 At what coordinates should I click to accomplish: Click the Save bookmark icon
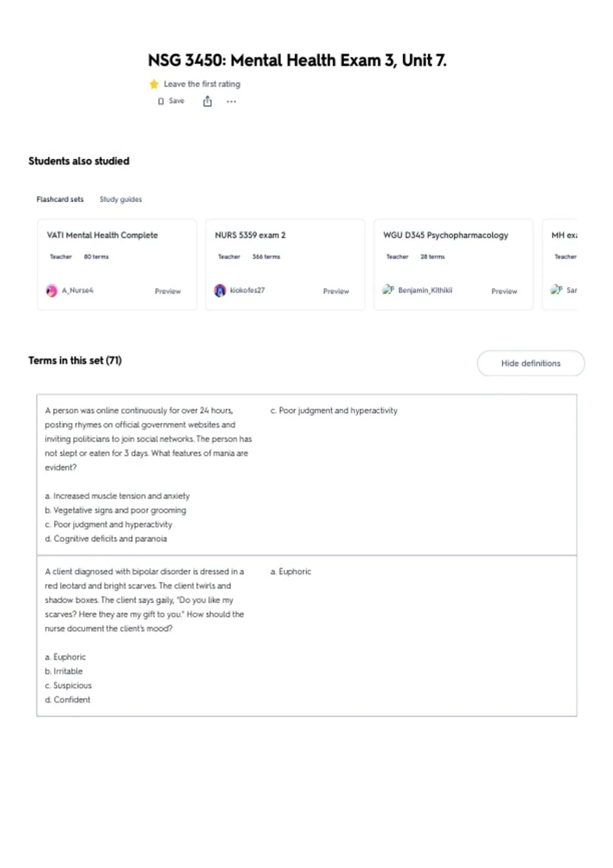pyautogui.click(x=161, y=101)
